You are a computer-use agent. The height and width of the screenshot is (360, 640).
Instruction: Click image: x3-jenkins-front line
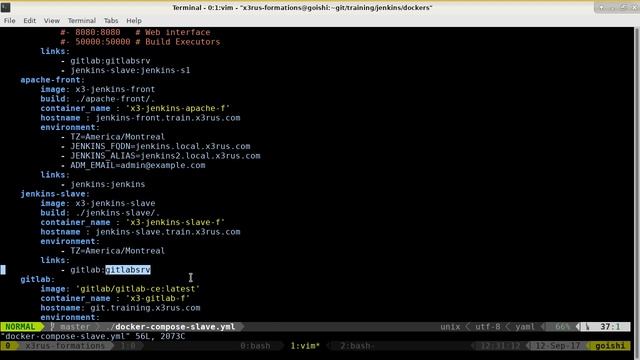tap(98, 89)
